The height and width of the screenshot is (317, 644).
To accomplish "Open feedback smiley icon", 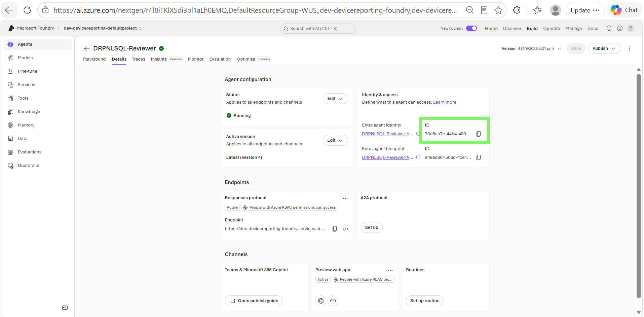I will pyautogui.click(x=620, y=28).
